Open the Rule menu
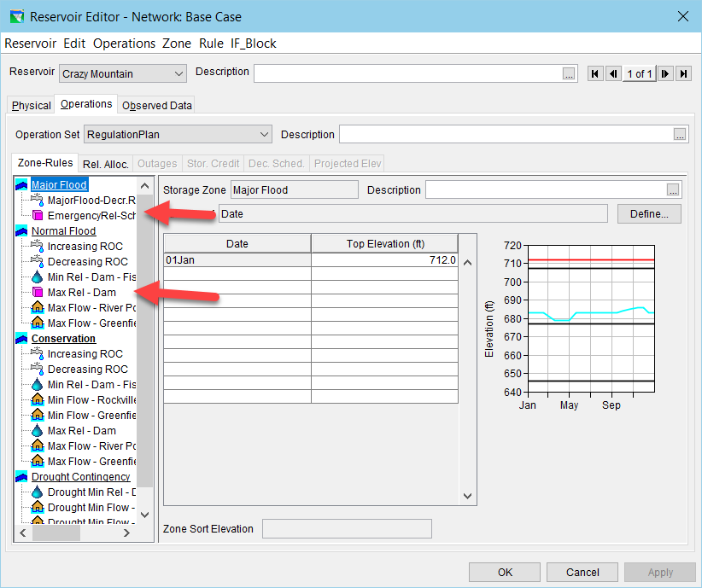 pyautogui.click(x=211, y=44)
